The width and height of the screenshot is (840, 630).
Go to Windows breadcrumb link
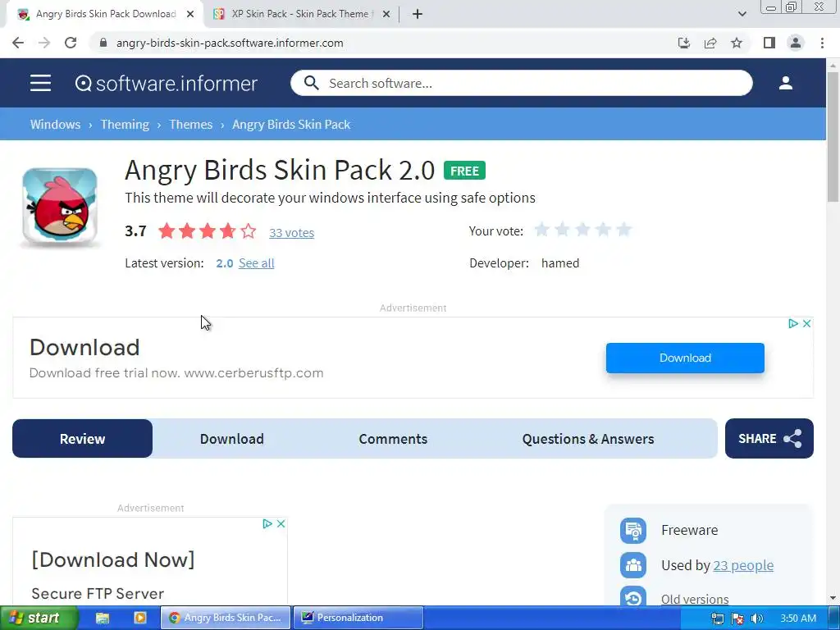tap(55, 125)
